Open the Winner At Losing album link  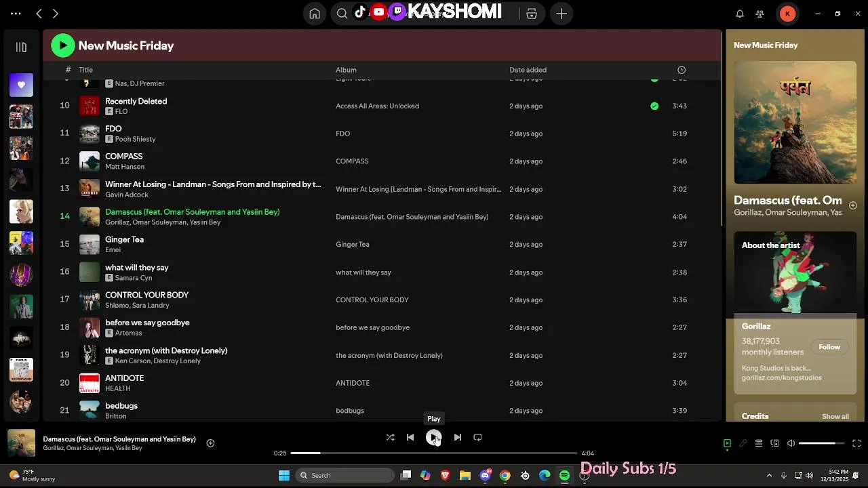click(x=418, y=189)
